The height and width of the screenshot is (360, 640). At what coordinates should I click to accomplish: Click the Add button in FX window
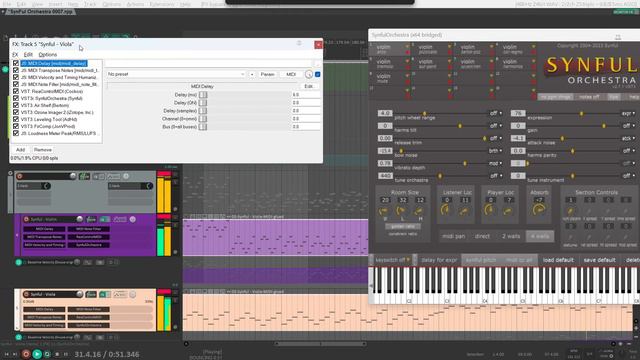(x=20, y=150)
